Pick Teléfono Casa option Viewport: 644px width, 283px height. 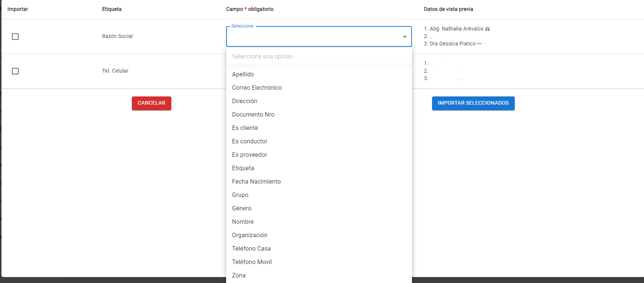click(319, 249)
